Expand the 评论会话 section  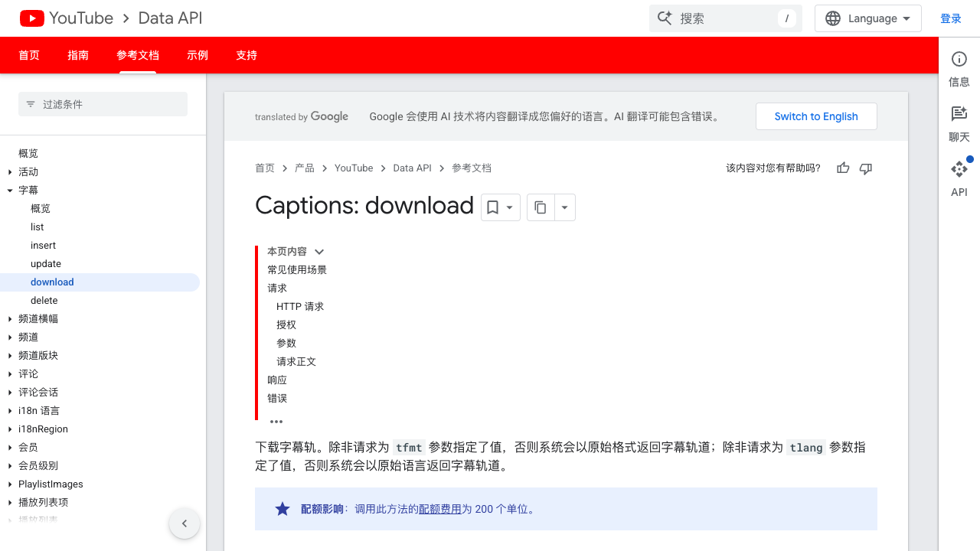tap(10, 393)
